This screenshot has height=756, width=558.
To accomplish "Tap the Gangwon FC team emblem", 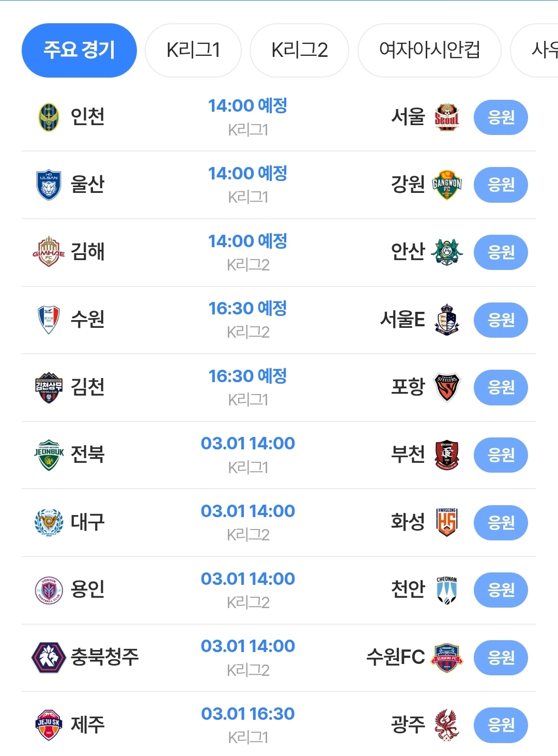I will click(447, 185).
